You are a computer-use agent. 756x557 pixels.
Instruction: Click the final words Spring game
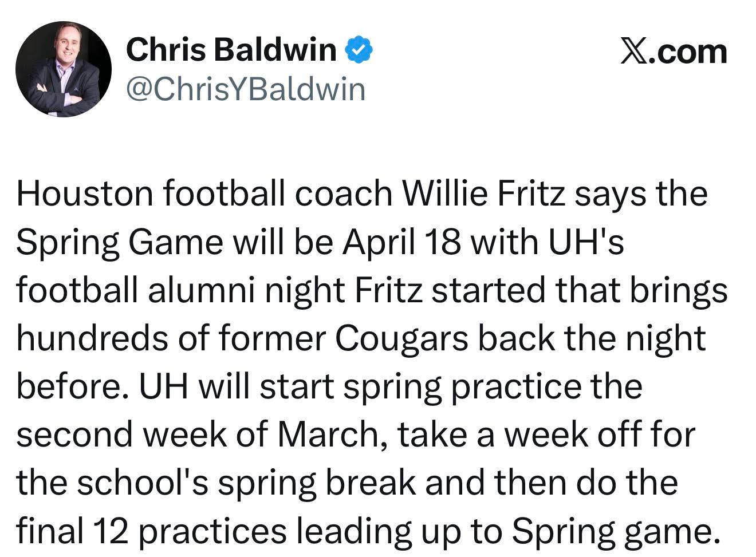[x=615, y=531]
